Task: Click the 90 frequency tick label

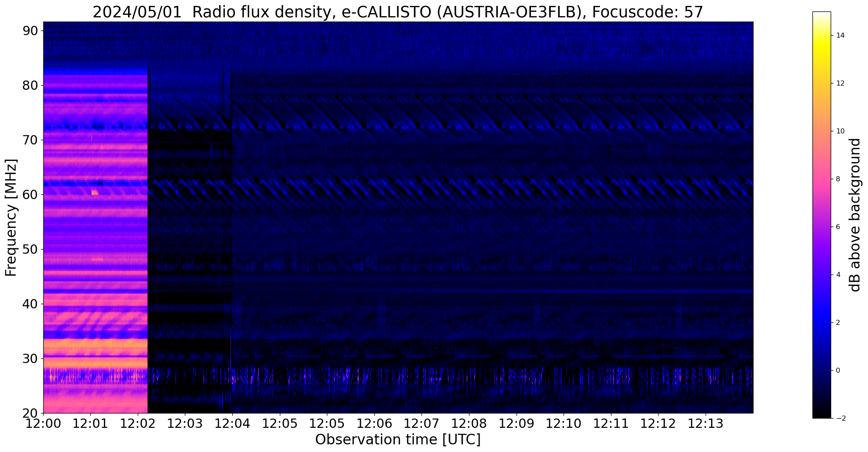Action: coord(31,31)
